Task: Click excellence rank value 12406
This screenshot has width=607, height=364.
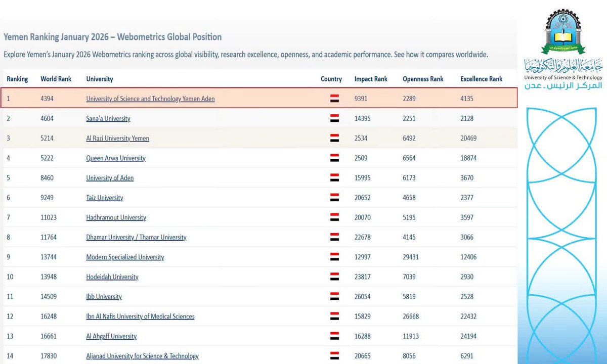Action: coord(468,257)
